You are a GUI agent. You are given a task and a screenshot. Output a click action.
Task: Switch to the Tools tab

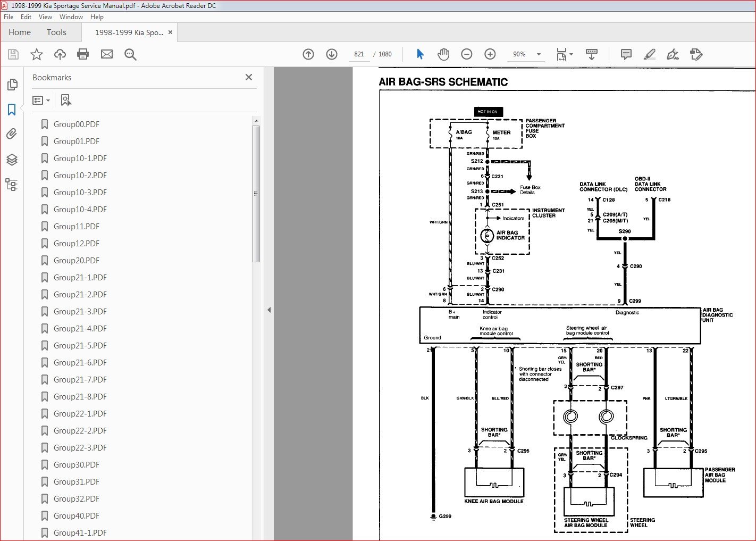pyautogui.click(x=56, y=32)
